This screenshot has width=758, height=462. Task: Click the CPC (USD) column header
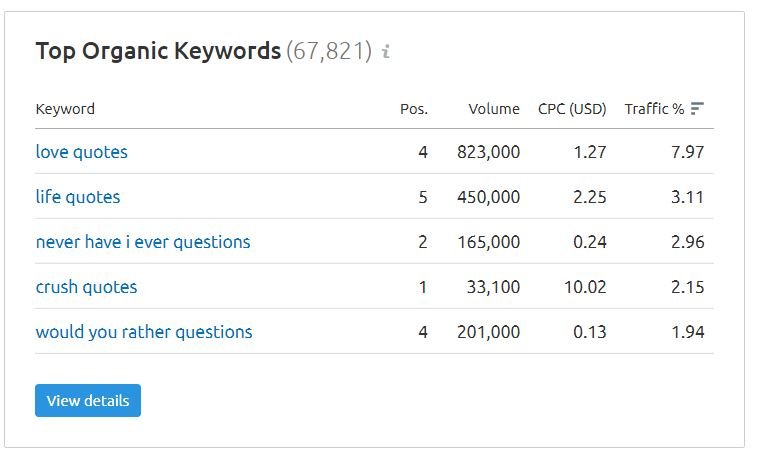pyautogui.click(x=572, y=109)
